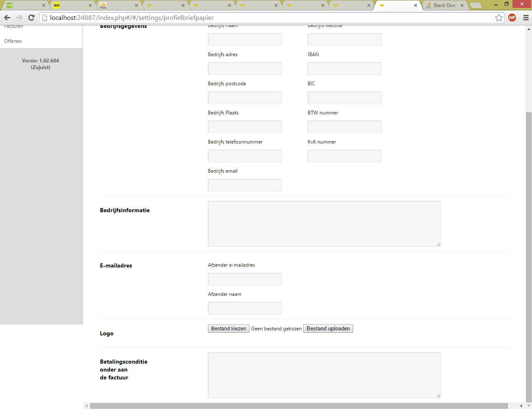Open the Chrome hamburger menu
This screenshot has height=409, width=532.
526,17
